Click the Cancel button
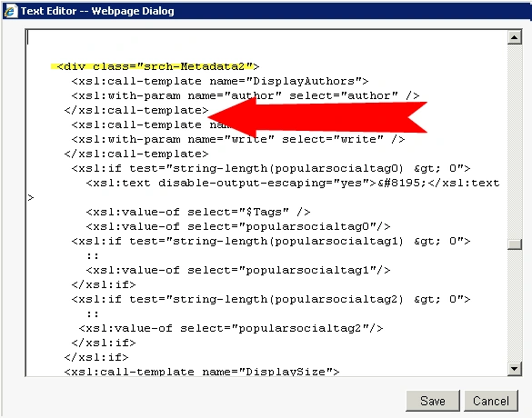This screenshot has height=418, width=532. click(491, 401)
